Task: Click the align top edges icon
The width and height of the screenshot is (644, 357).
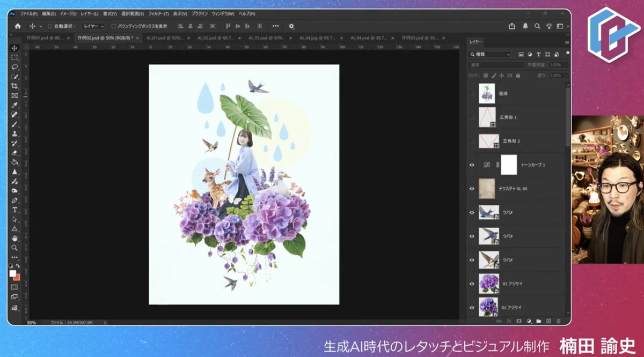Action: pos(228,26)
